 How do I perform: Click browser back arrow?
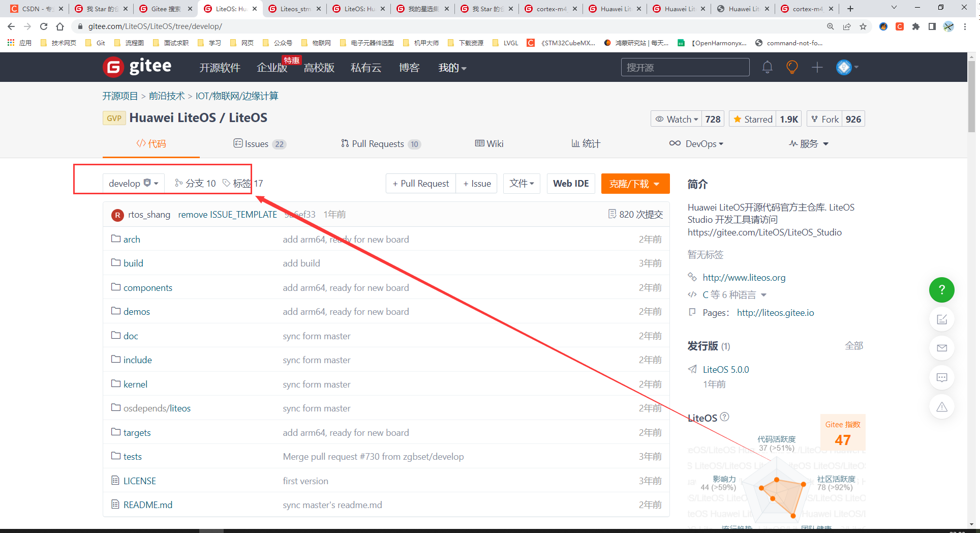(11, 26)
